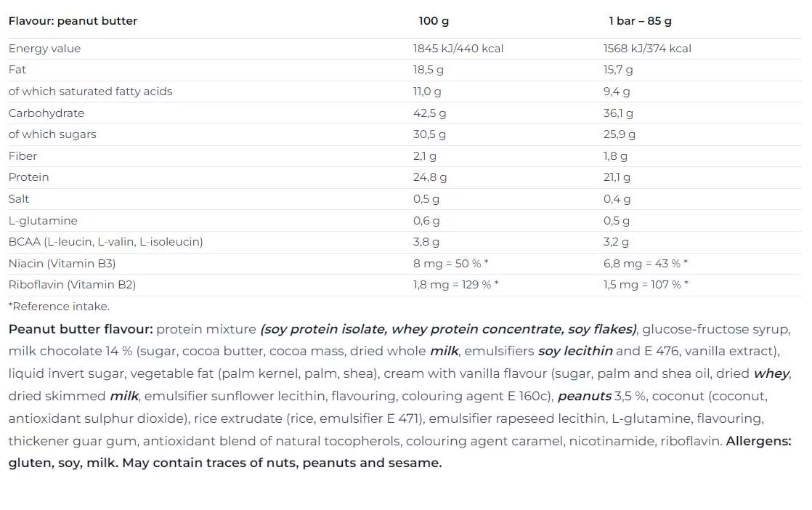The width and height of the screenshot is (812, 510).
Task: Select the 'Fiber' row label
Action: tap(23, 156)
